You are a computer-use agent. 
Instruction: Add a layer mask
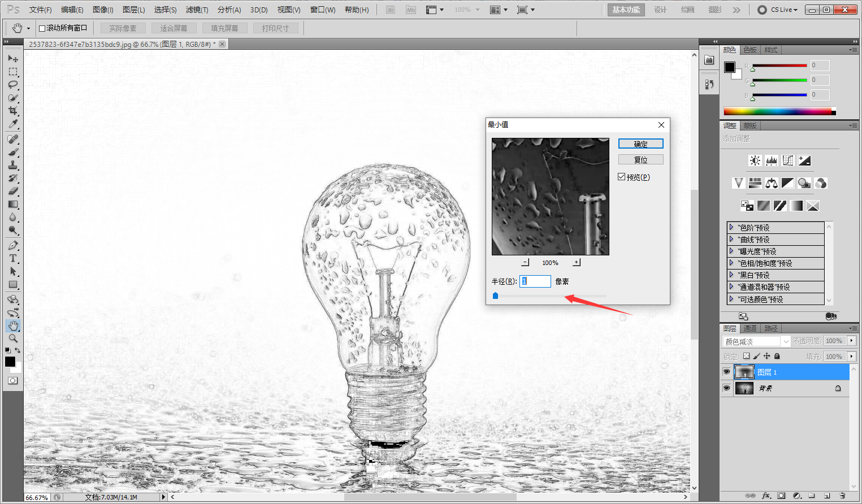[781, 496]
